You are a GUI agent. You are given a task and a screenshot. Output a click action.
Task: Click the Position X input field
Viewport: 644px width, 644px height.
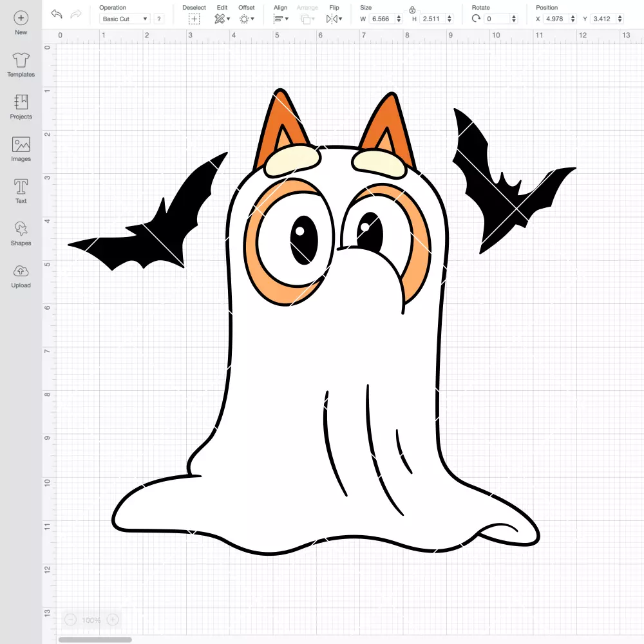(556, 19)
